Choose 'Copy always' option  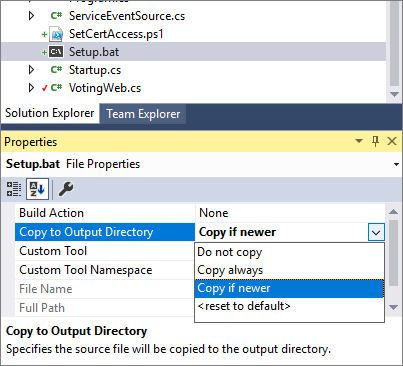[289, 270]
